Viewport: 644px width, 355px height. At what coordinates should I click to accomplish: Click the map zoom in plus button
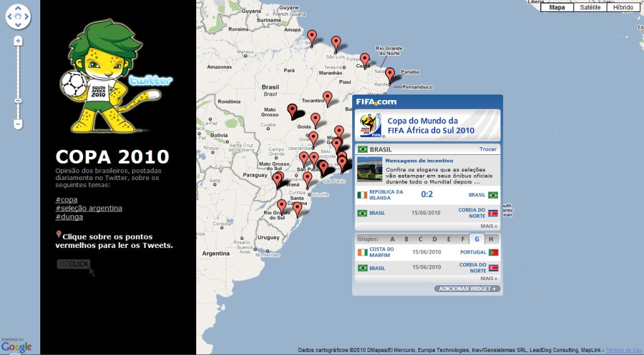[x=18, y=41]
